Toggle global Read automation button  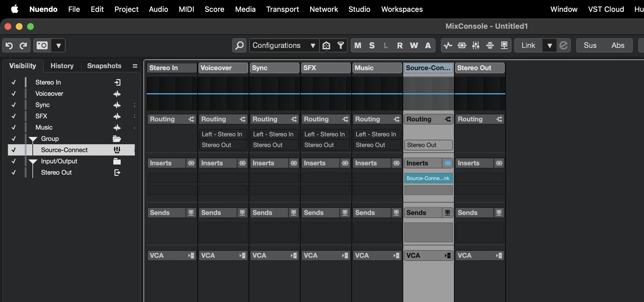click(x=400, y=45)
